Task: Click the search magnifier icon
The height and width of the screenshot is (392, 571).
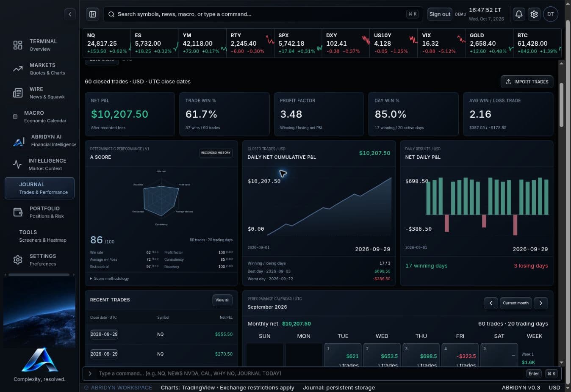Action: 111,14
